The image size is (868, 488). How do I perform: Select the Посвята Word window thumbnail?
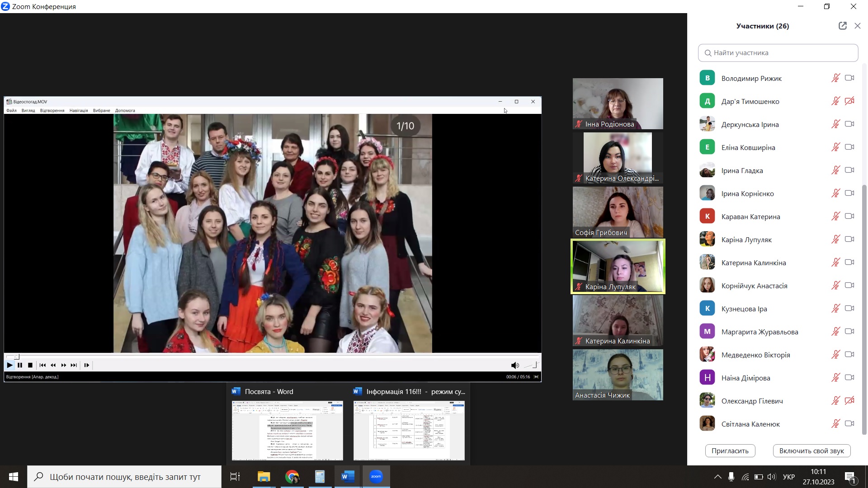click(x=288, y=430)
